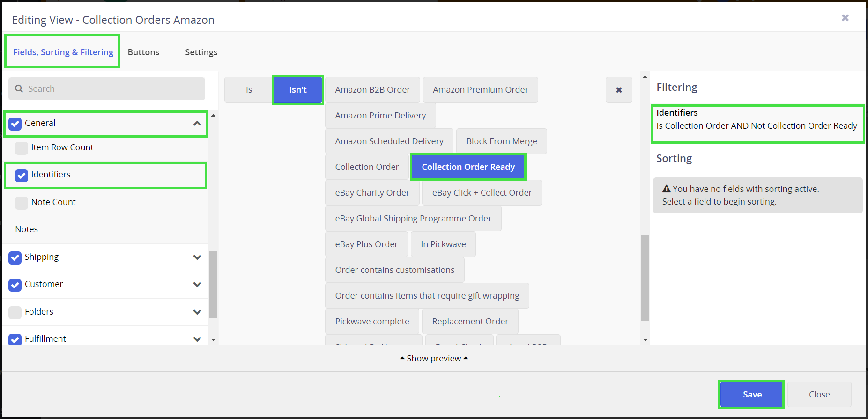Choose Block From Merge identifier
868x419 pixels.
click(x=502, y=141)
